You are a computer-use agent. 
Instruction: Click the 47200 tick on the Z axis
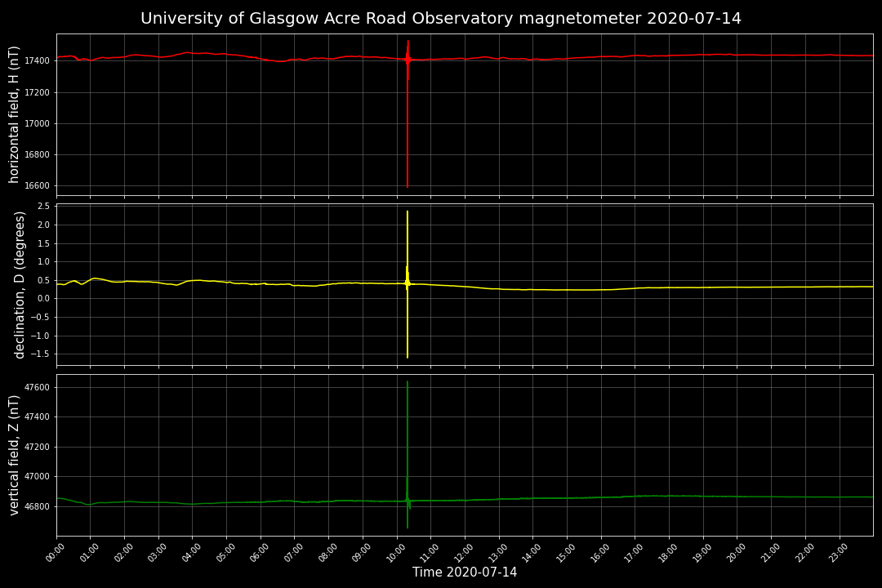[37, 448]
